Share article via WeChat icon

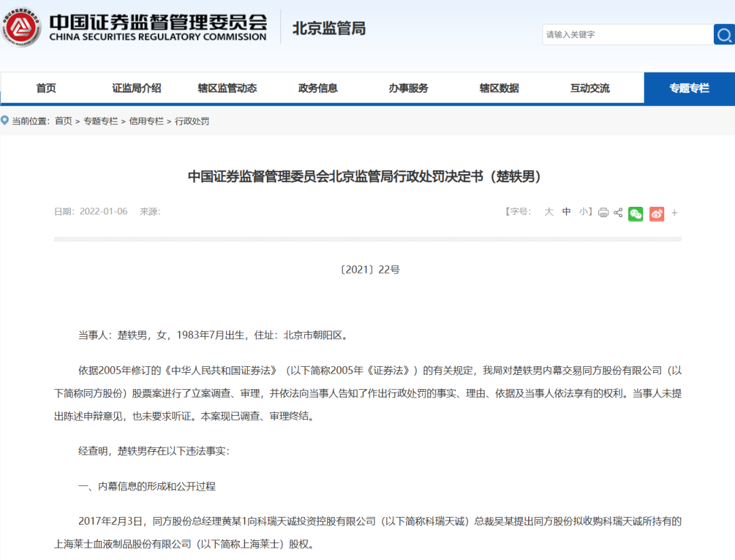point(636,214)
